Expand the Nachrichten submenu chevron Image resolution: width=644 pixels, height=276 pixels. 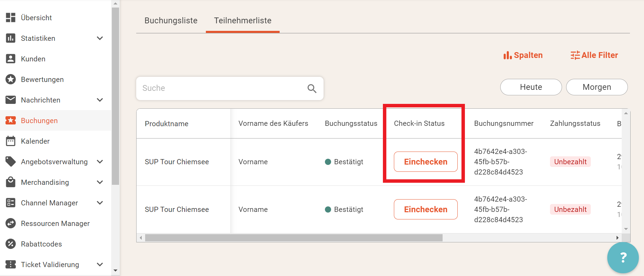tap(100, 100)
